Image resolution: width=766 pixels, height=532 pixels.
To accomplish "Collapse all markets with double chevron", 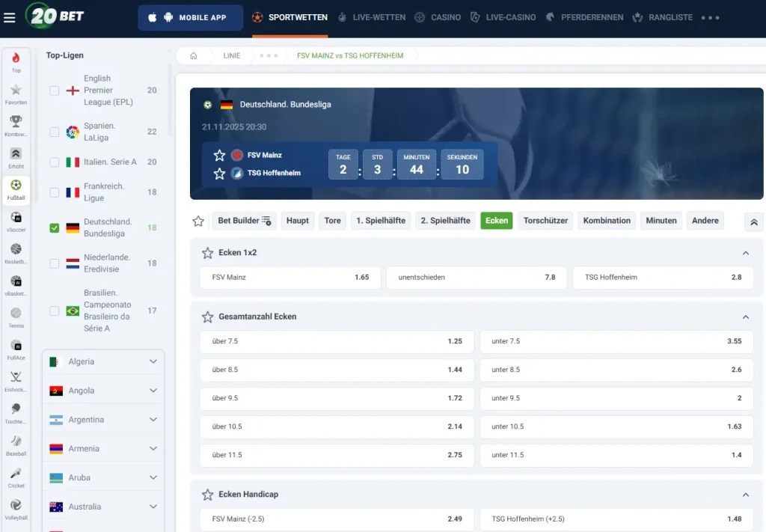I will click(x=753, y=221).
